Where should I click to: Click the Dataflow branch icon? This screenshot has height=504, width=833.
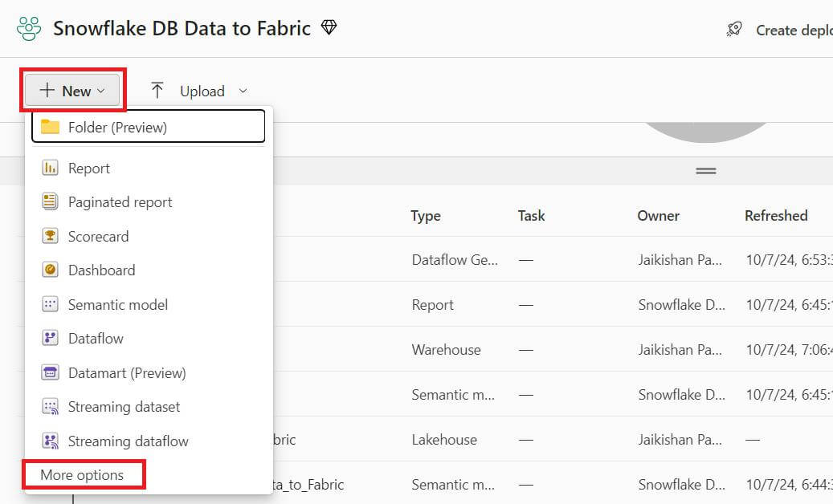(x=50, y=338)
